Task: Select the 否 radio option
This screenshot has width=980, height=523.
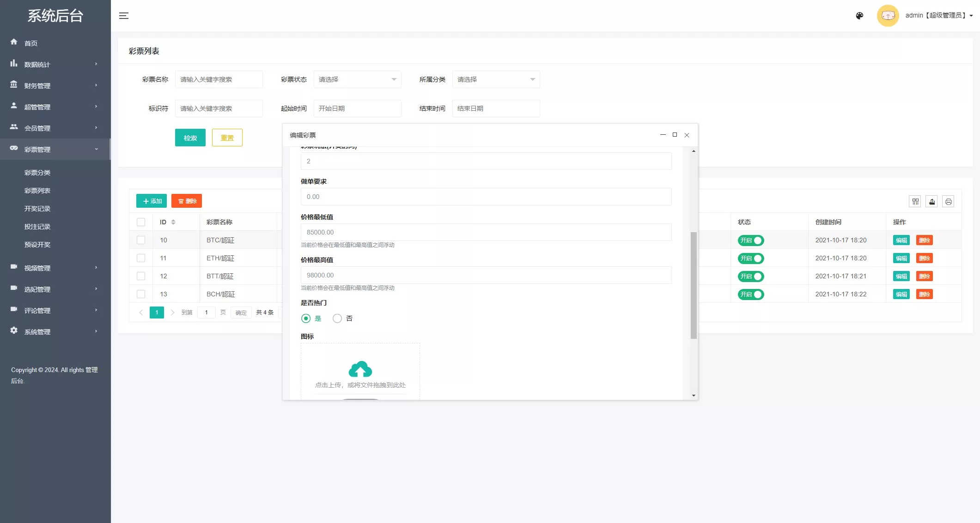Action: [337, 319]
